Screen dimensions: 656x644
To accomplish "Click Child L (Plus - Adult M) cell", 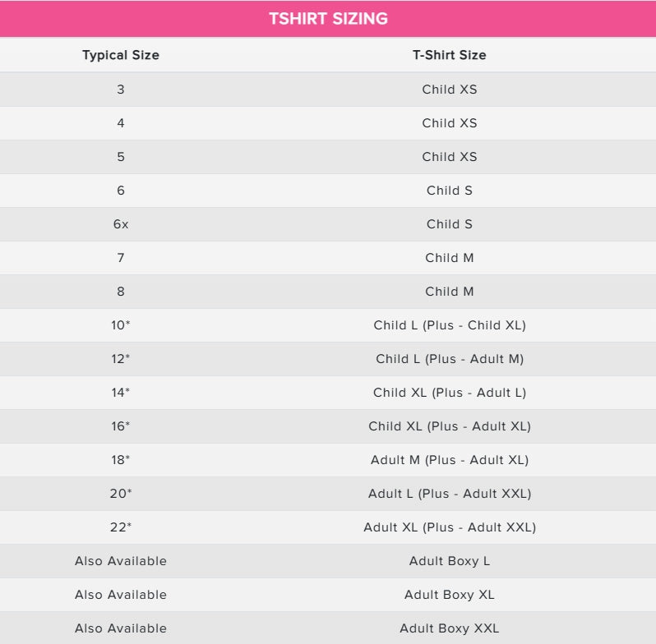I will (449, 358).
